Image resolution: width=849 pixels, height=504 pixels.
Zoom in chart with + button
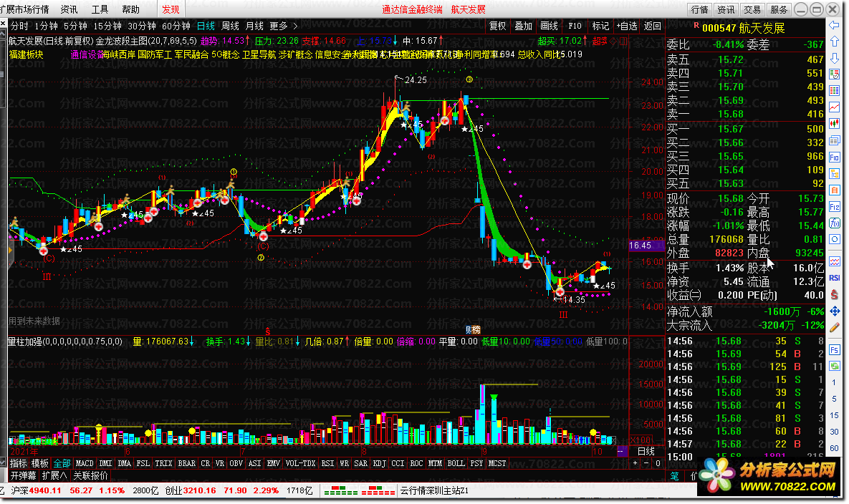(635, 463)
